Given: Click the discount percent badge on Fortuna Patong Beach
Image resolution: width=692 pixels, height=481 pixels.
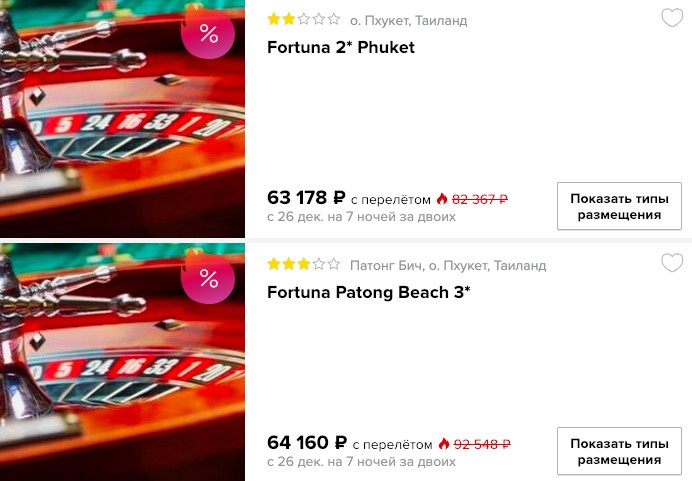Looking at the screenshot, I should tap(208, 278).
